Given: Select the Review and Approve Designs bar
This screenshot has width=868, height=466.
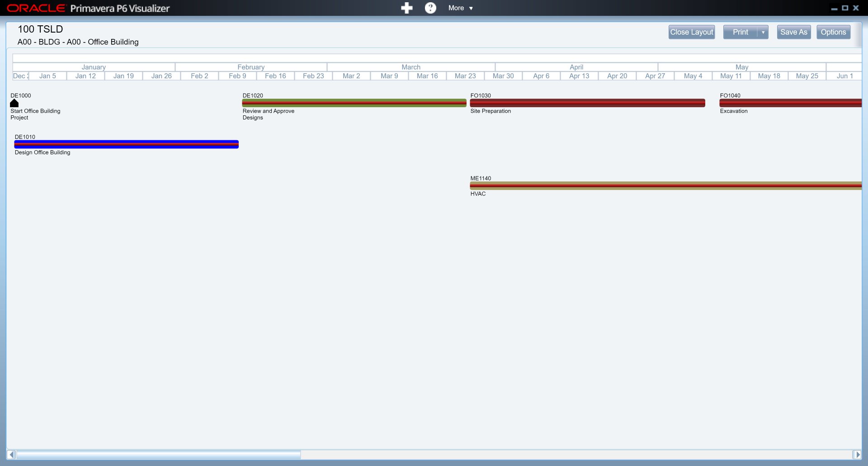Looking at the screenshot, I should (x=354, y=103).
